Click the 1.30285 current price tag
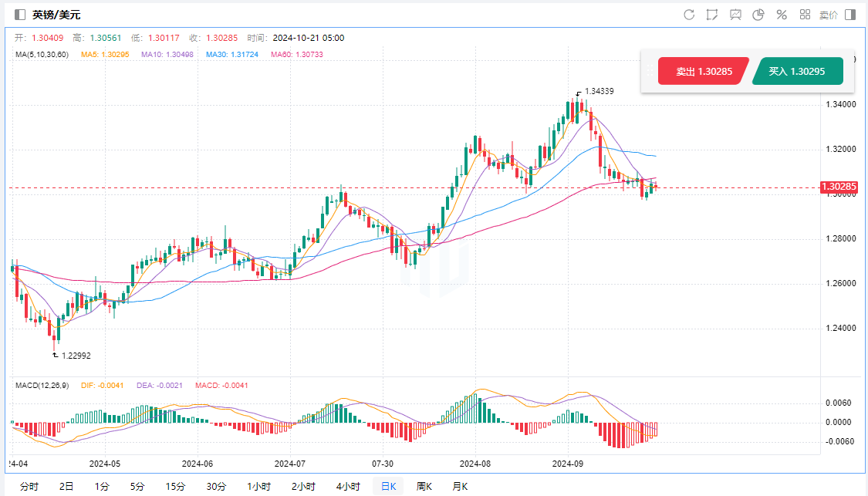Viewport: 868px width, 496px height. click(839, 187)
